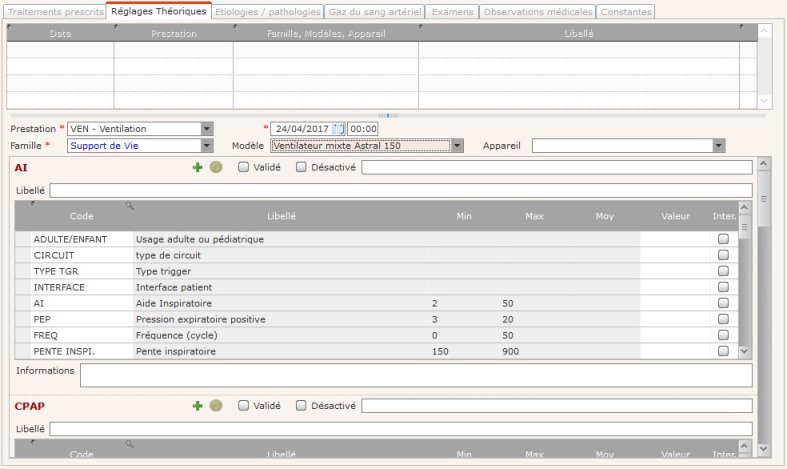The image size is (787, 469).
Task: Click the AI table scrollbar down arrow
Action: [744, 352]
